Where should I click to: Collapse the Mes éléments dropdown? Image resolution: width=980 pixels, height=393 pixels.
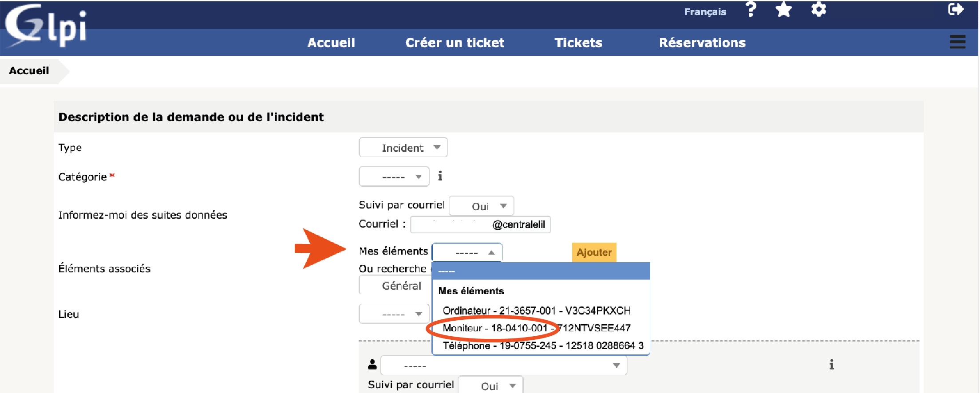tap(467, 252)
